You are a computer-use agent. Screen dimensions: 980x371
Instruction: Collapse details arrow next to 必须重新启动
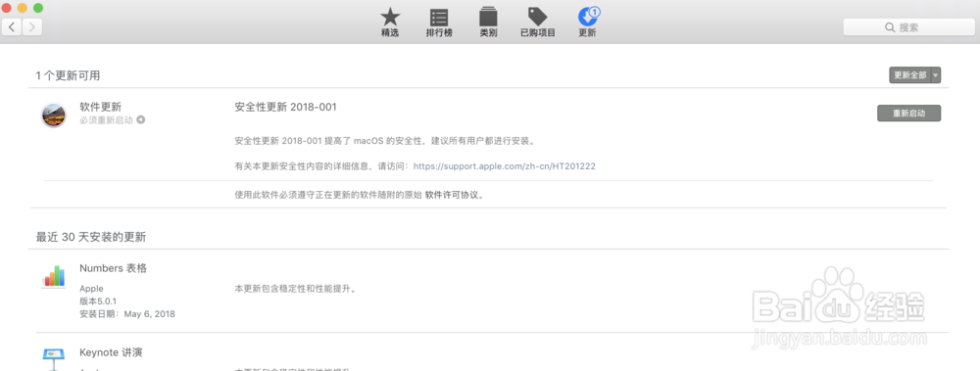[140, 119]
